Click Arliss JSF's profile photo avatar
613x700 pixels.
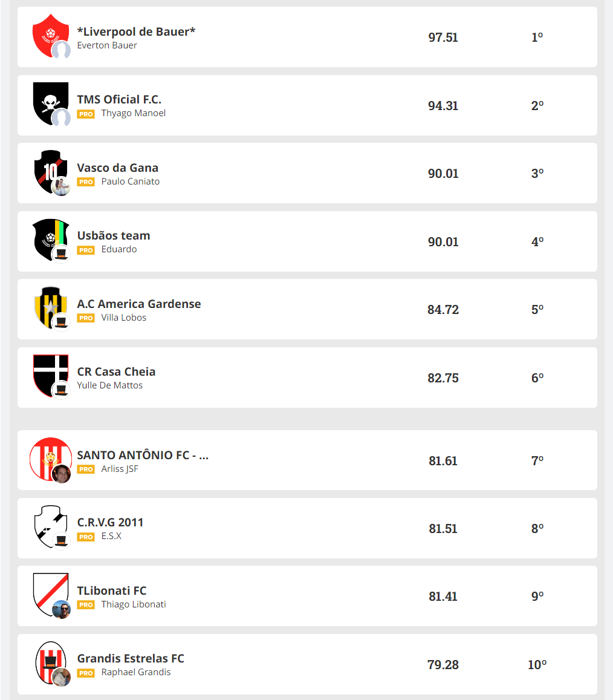(x=61, y=474)
